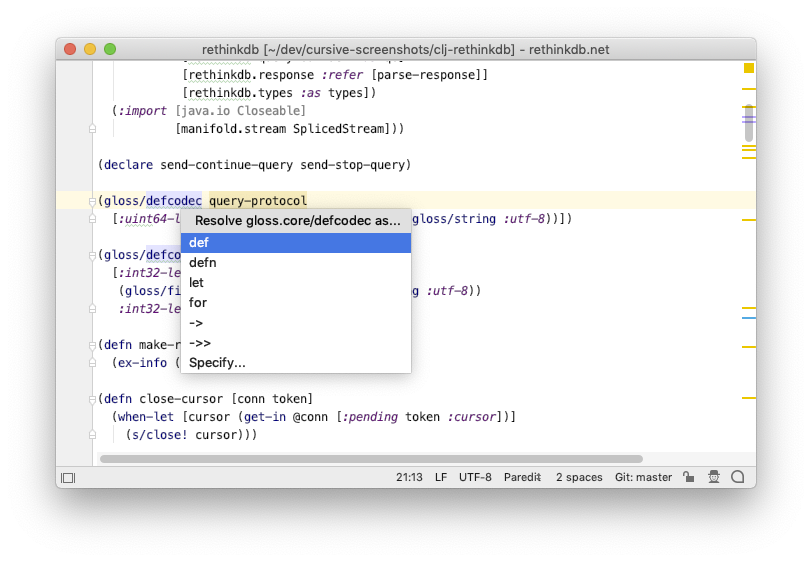Click horizontal scrollbar of the editor

371,459
